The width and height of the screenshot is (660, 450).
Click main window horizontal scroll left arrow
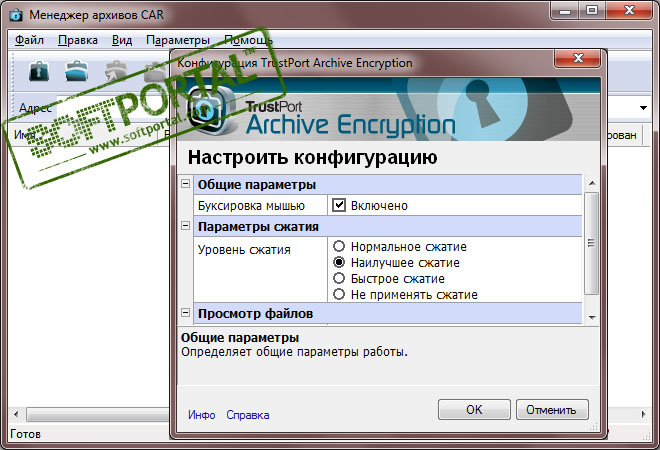(x=16, y=414)
